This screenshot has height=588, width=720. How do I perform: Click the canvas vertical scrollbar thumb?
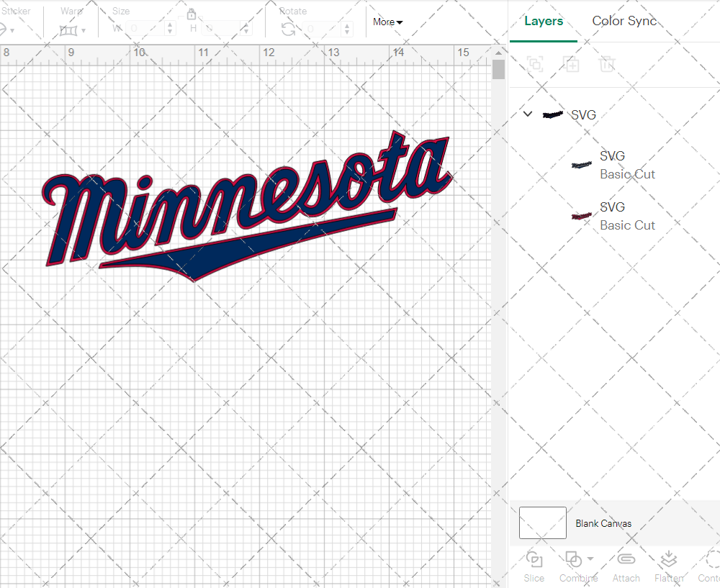(x=498, y=70)
